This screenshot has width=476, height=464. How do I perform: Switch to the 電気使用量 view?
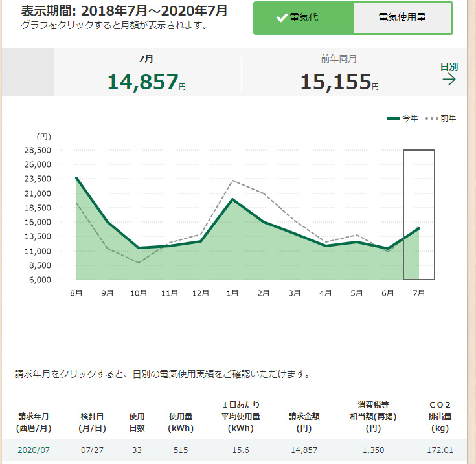[402, 18]
